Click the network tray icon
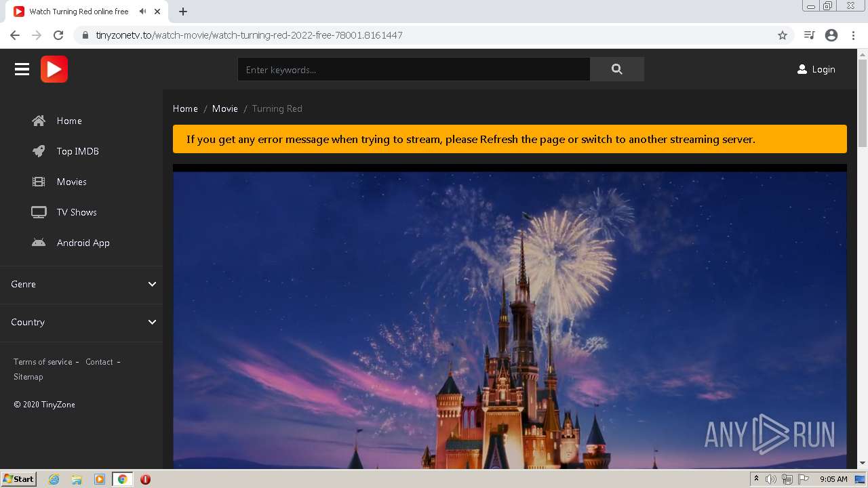Image resolution: width=868 pixels, height=488 pixels. (x=787, y=479)
